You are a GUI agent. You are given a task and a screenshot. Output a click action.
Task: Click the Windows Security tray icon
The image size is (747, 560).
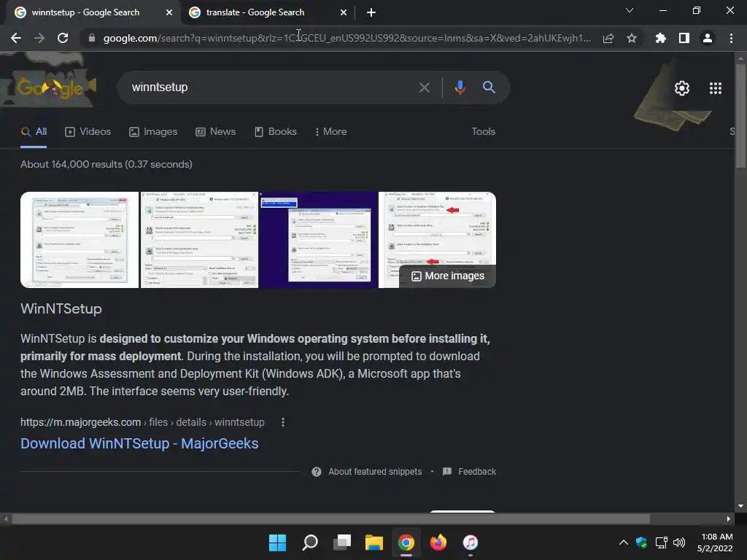641,542
